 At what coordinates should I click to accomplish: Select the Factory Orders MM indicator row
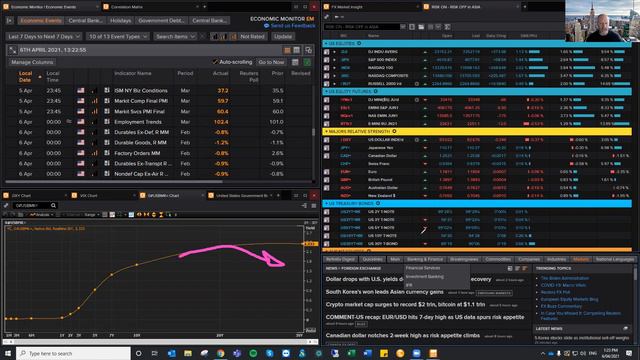click(159, 153)
